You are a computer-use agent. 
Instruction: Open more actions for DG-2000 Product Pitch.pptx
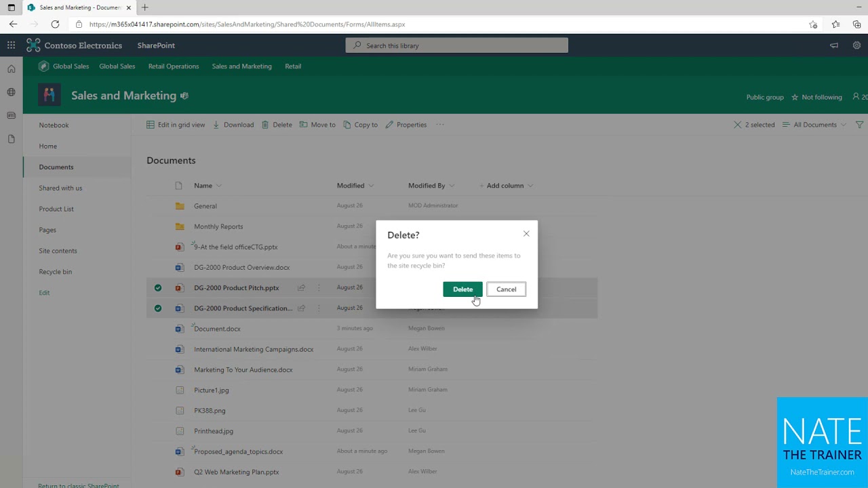click(x=319, y=288)
